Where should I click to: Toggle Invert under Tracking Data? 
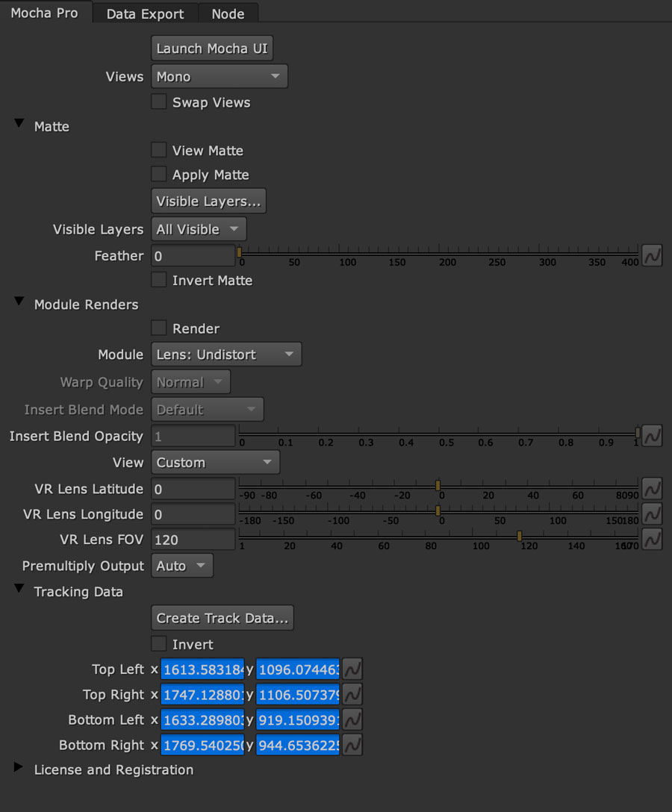point(158,643)
